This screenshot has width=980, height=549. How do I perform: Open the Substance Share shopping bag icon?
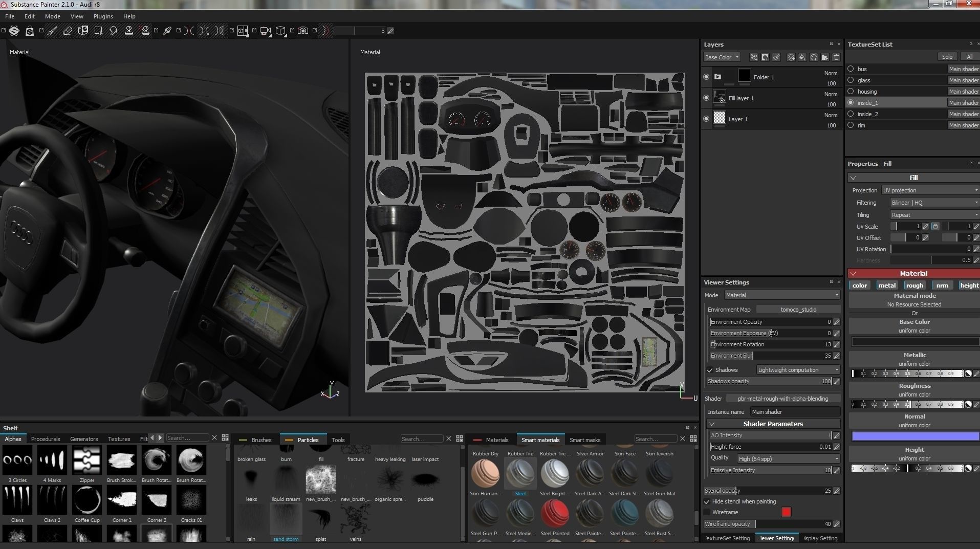click(30, 31)
